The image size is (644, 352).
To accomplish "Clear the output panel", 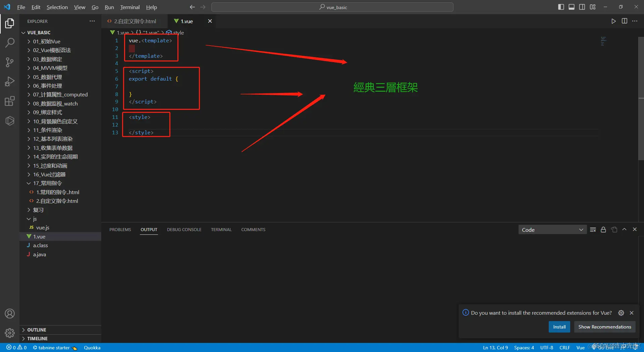I will coord(593,230).
